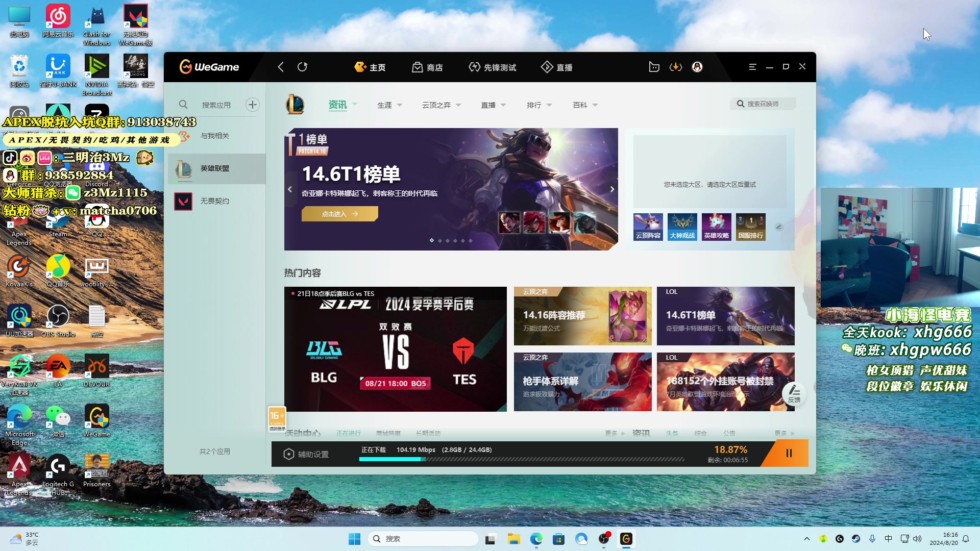Image resolution: width=980 pixels, height=551 pixels.
Task: Open the WeGame hamburger menu
Action: point(752,67)
